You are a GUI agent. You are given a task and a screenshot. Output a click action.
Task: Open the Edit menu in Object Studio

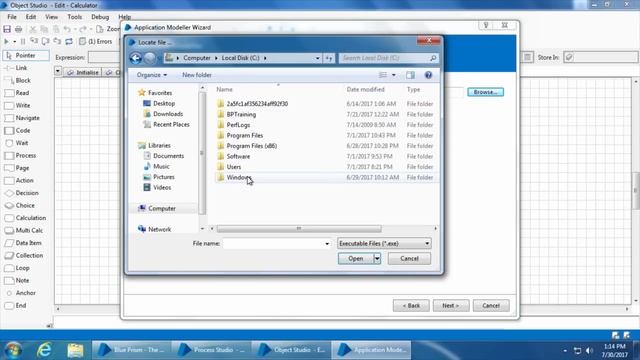[31, 17]
